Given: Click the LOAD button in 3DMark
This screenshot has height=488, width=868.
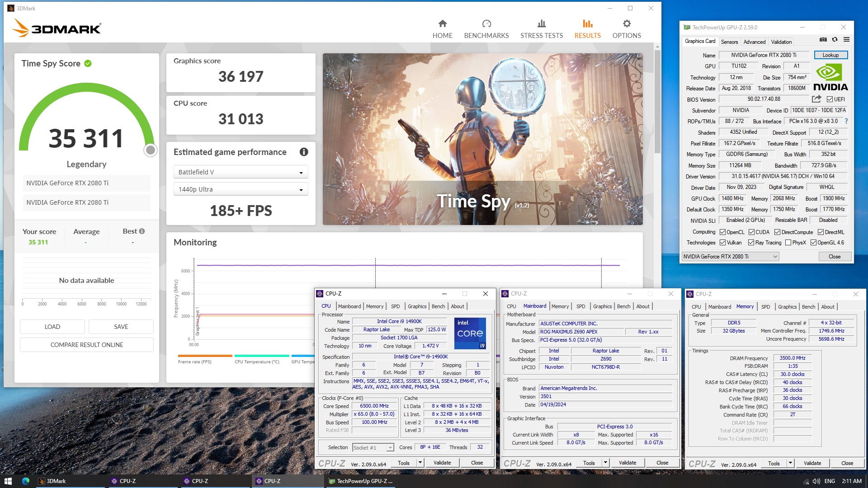Looking at the screenshot, I should 52,327.
